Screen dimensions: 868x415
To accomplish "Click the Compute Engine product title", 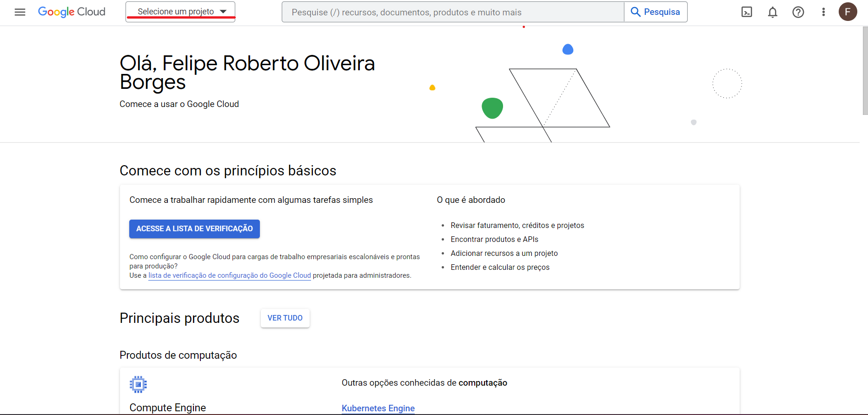I will [167, 408].
